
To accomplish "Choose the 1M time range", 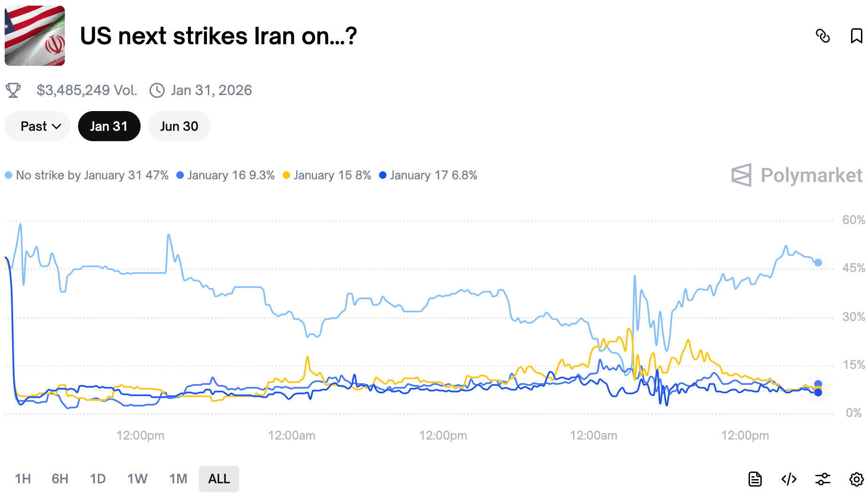I will (x=178, y=479).
